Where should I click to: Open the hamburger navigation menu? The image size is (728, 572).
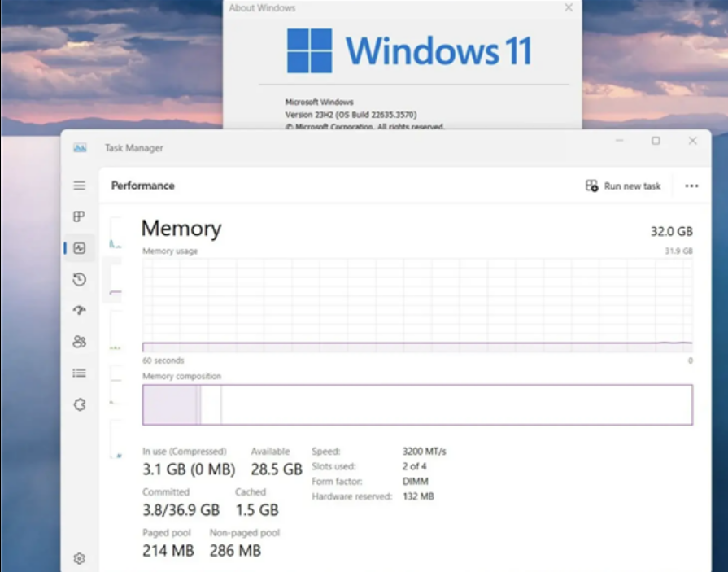[80, 186]
